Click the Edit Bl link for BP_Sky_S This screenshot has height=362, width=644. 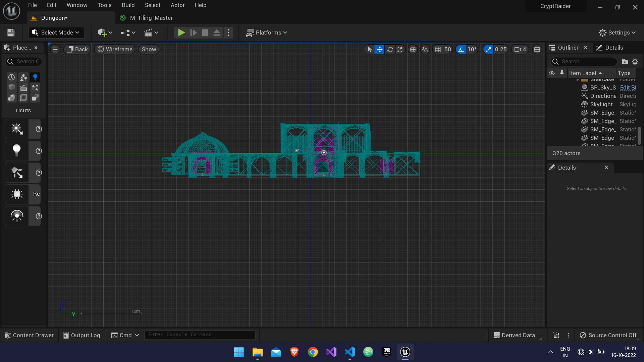click(x=628, y=87)
